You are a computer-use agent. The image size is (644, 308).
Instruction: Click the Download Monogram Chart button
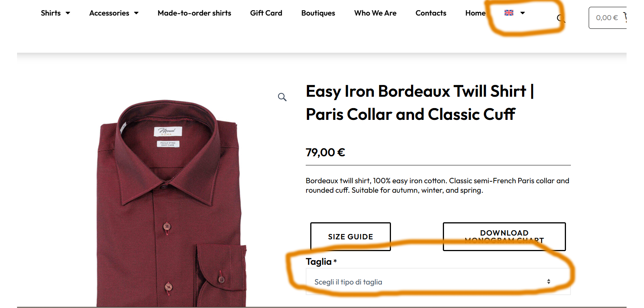point(504,236)
